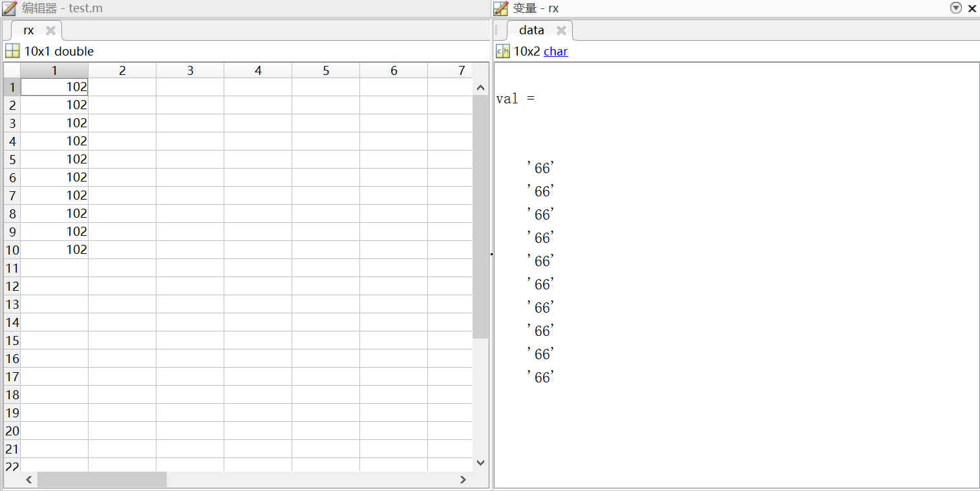Viewport: 980px width, 491px height.
Task: Select column header 5
Action: pyautogui.click(x=326, y=70)
